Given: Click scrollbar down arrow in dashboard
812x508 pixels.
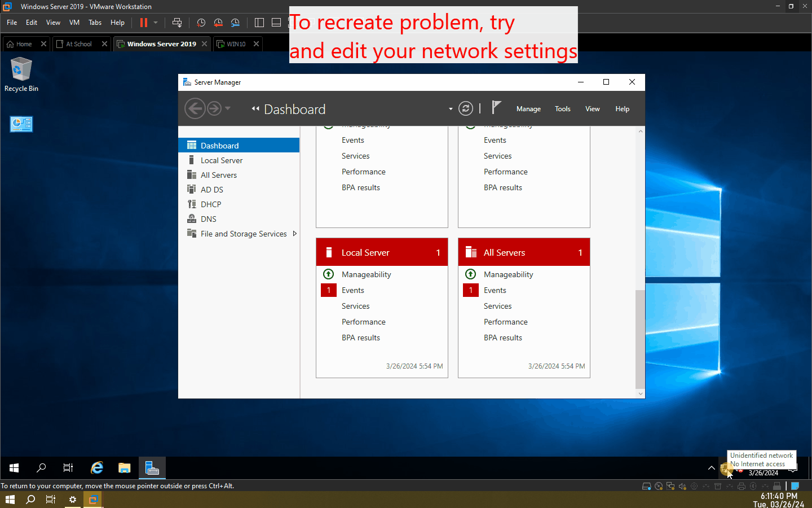Looking at the screenshot, I should (x=641, y=394).
